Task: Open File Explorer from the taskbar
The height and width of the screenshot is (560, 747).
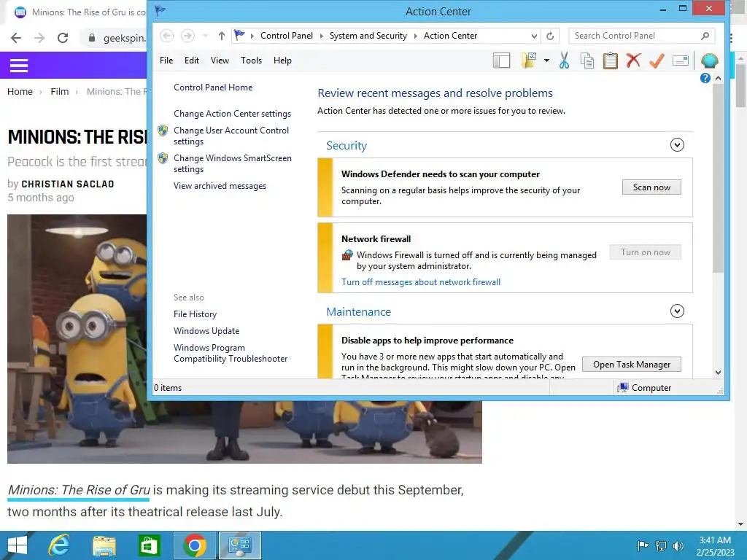Action: (x=104, y=545)
